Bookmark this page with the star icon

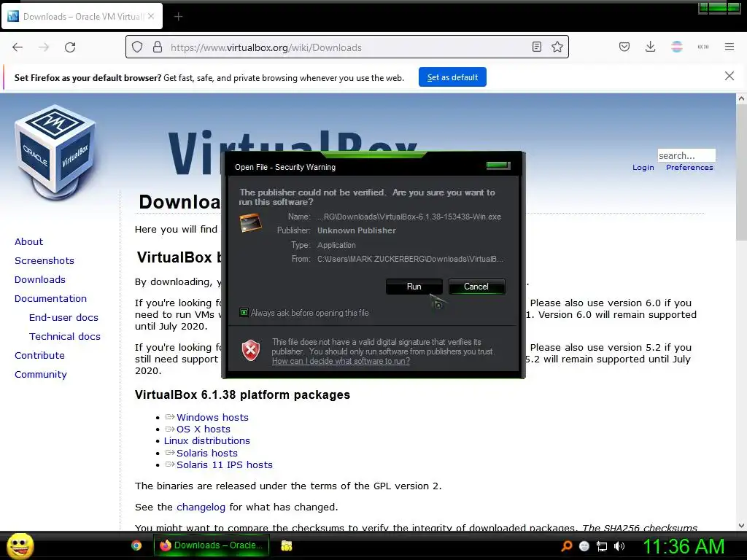click(x=557, y=47)
